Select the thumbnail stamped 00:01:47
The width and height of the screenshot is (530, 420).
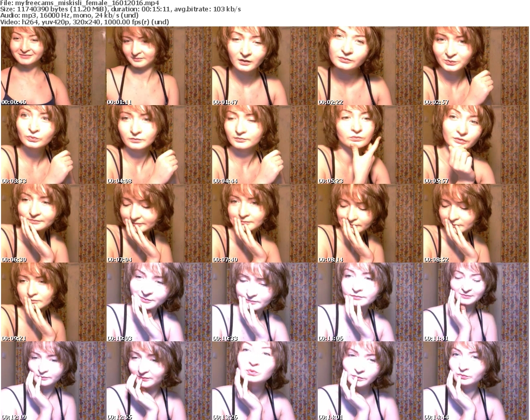264,66
